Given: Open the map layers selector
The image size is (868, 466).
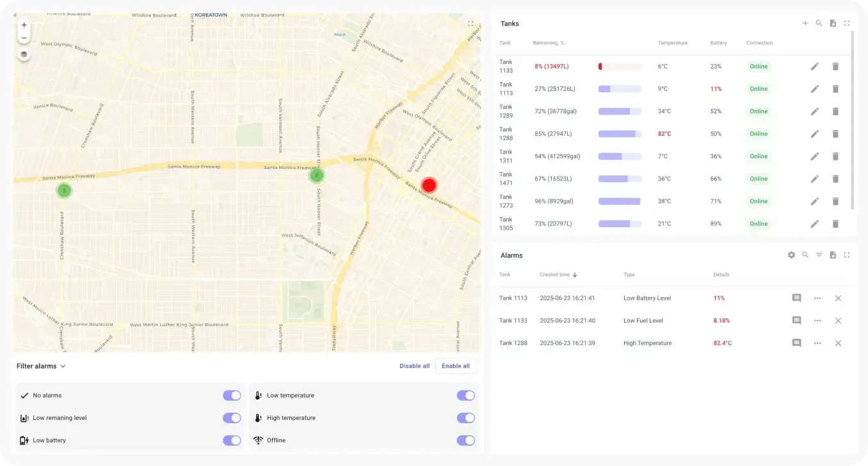Looking at the screenshot, I should [x=24, y=54].
